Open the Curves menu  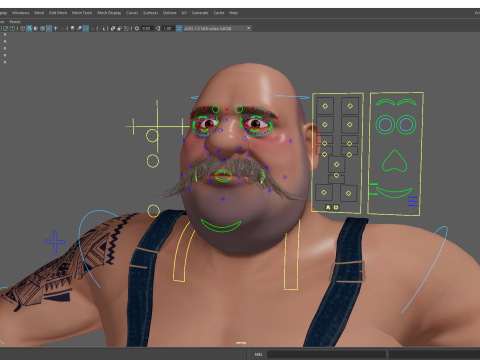point(132,13)
